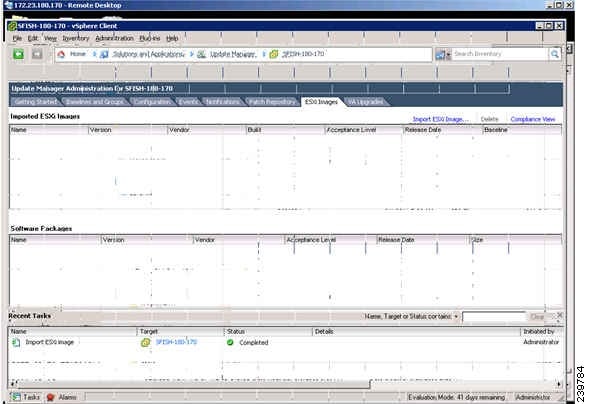The height and width of the screenshot is (404, 600).
Task: Click Solutions and Applications breadcrumb link
Action: click(x=148, y=54)
